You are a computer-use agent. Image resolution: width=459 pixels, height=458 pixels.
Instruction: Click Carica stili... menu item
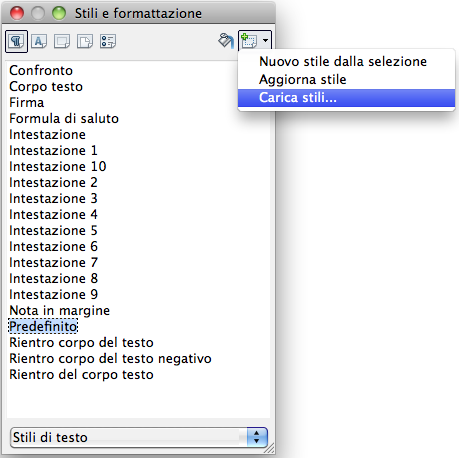click(346, 98)
